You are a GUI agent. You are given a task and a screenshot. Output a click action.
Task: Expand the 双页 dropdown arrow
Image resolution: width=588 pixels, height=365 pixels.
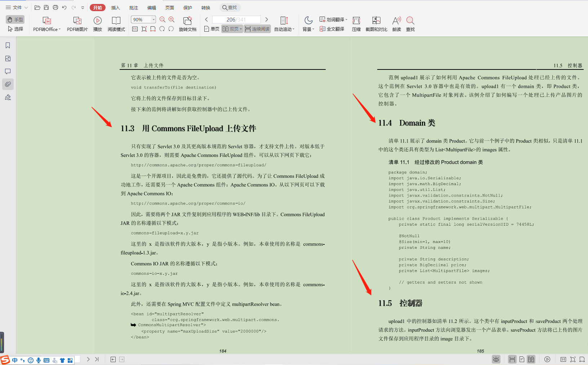(x=241, y=29)
